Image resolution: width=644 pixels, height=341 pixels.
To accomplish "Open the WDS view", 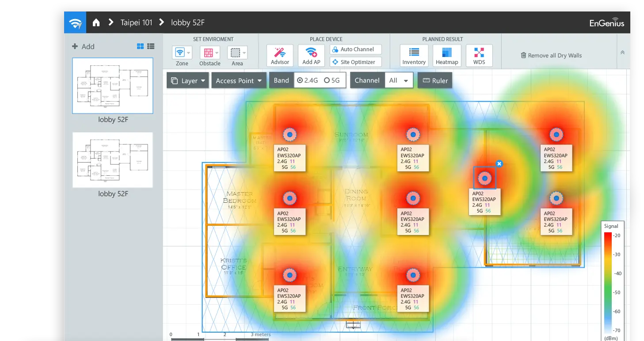I will pos(479,56).
